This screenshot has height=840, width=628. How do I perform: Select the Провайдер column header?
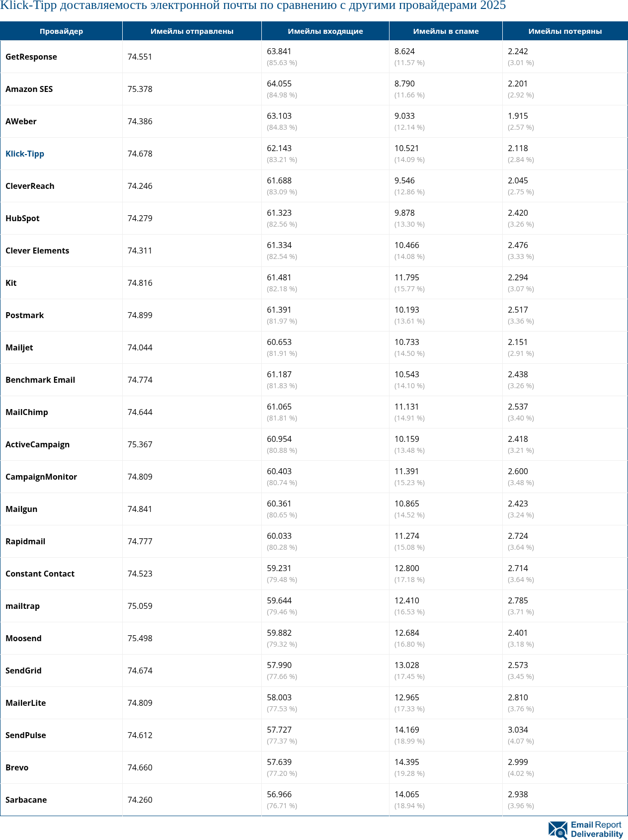point(61,31)
